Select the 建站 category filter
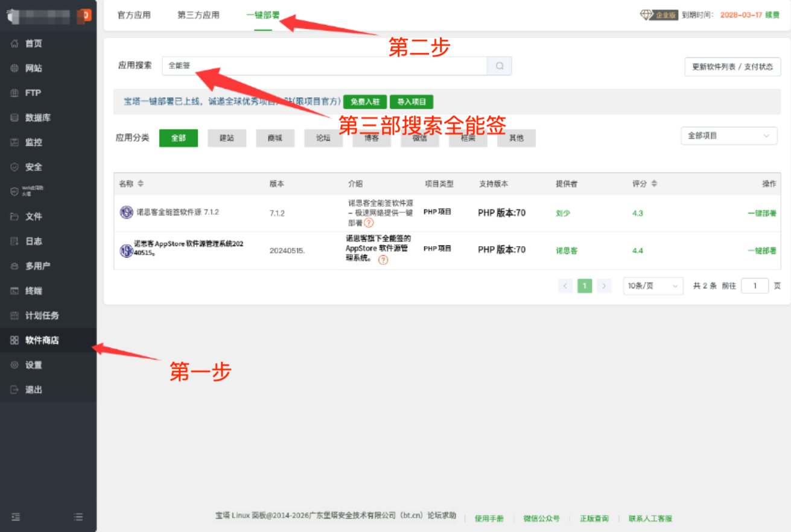This screenshot has height=532, width=791. [x=227, y=138]
